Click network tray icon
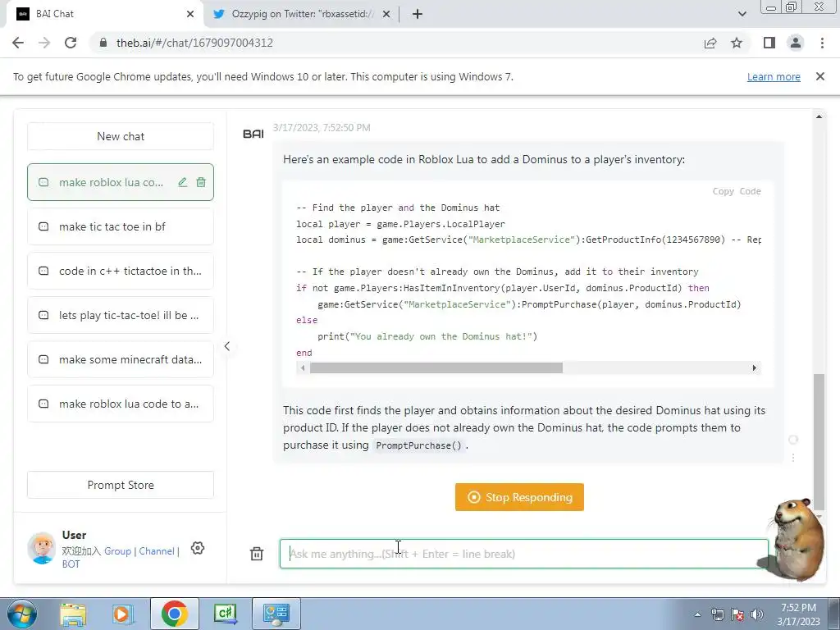Image resolution: width=840 pixels, height=630 pixels. pyautogui.click(x=717, y=614)
